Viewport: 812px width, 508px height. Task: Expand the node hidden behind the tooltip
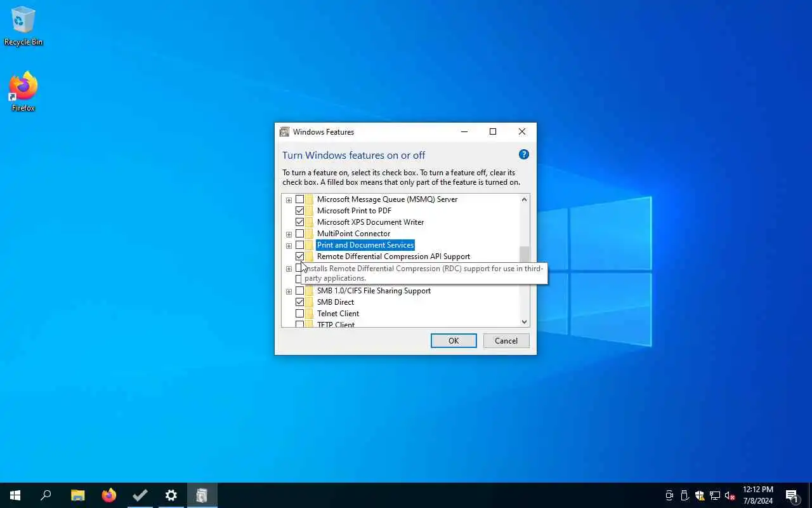(289, 269)
